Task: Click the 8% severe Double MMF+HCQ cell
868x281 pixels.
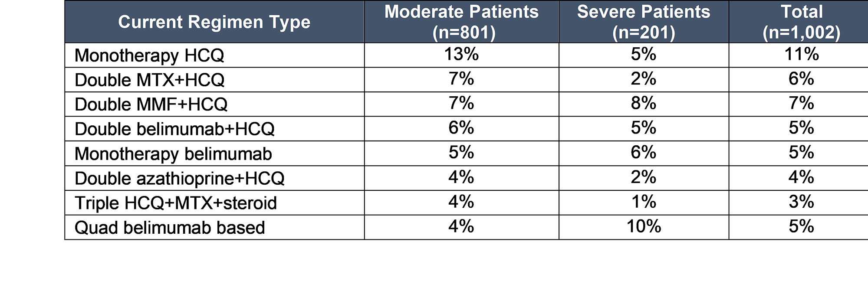Action: click(x=644, y=104)
